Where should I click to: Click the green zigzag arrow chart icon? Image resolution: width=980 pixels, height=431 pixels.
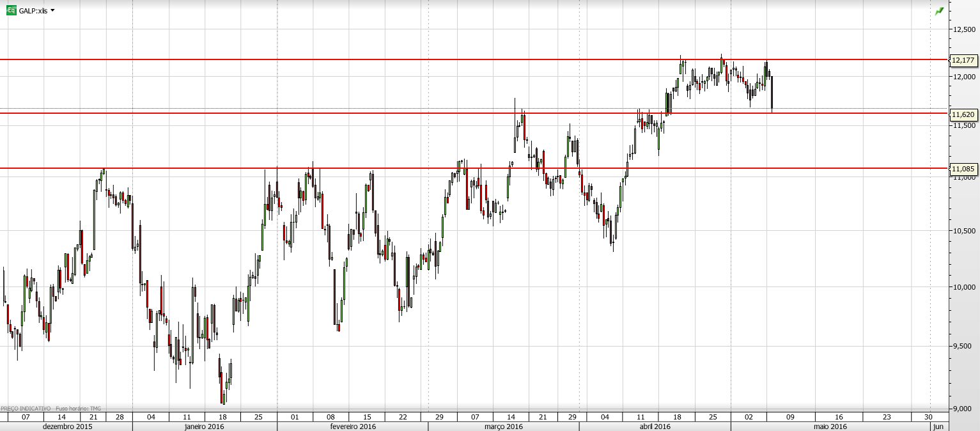[x=939, y=11]
